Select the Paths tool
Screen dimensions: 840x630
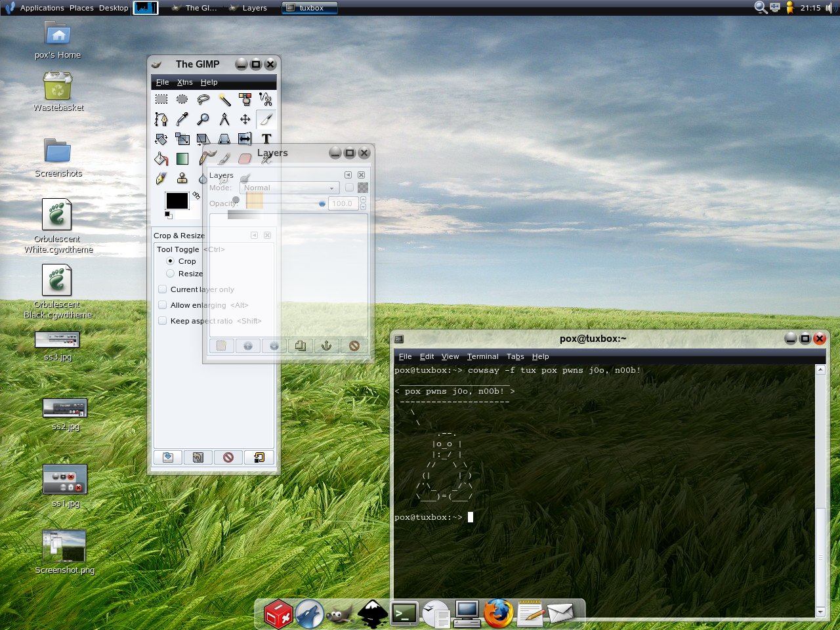(161, 119)
